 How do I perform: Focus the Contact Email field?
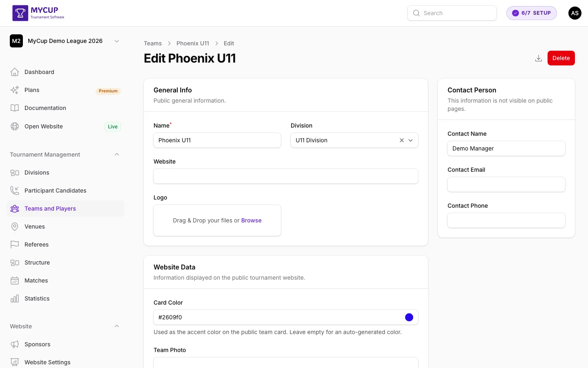click(x=506, y=184)
